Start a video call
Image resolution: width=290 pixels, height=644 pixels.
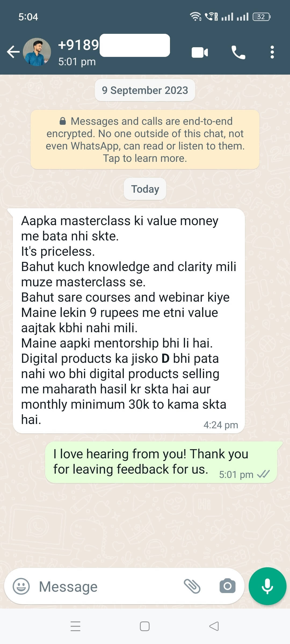[200, 52]
